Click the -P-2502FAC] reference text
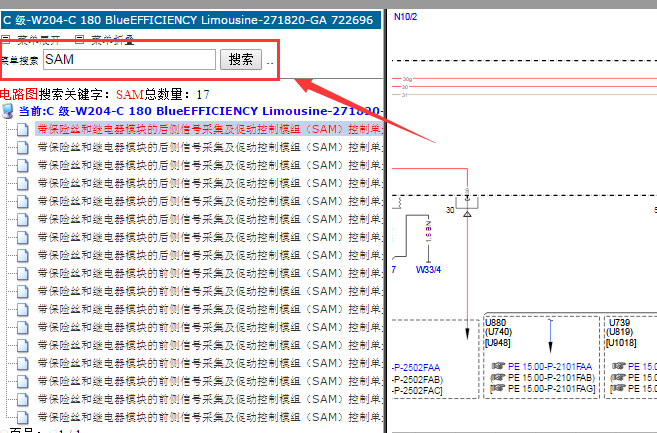This screenshot has width=657, height=433. pos(417,391)
